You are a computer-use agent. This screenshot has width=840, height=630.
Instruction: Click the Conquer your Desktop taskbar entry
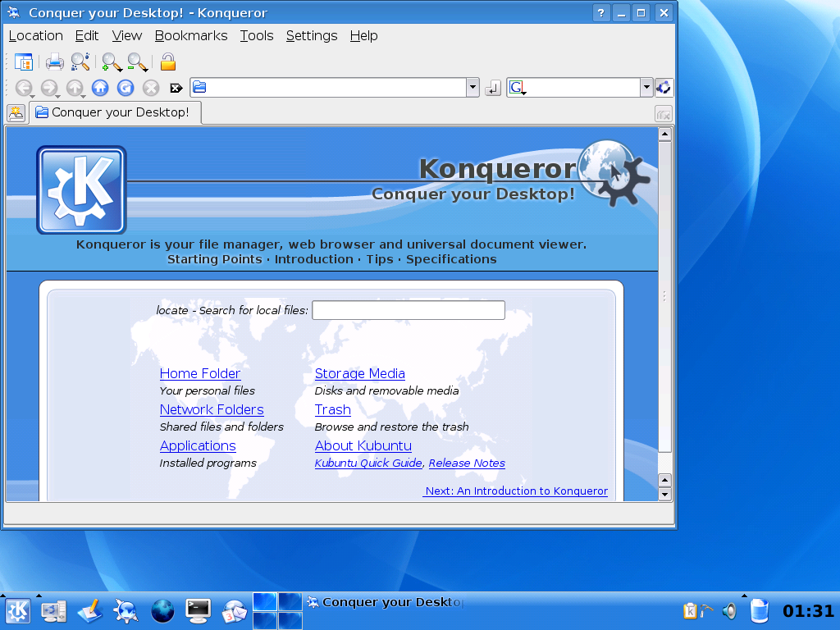click(x=386, y=603)
